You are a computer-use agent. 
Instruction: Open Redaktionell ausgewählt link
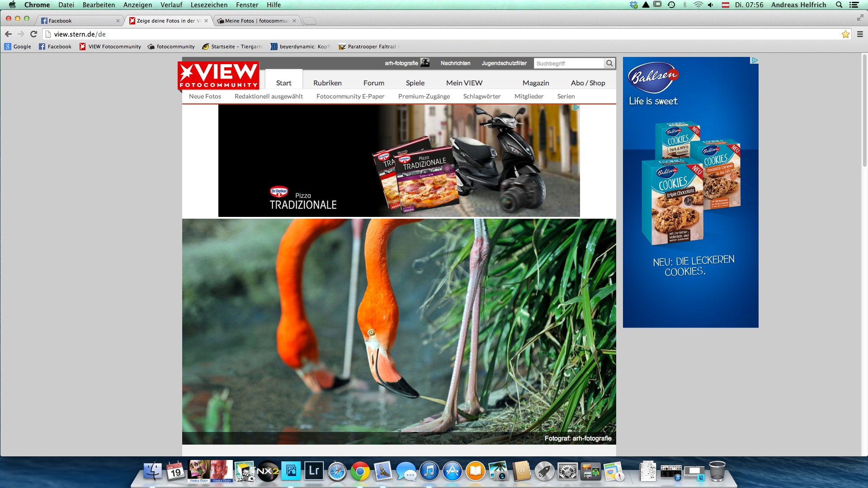(269, 96)
